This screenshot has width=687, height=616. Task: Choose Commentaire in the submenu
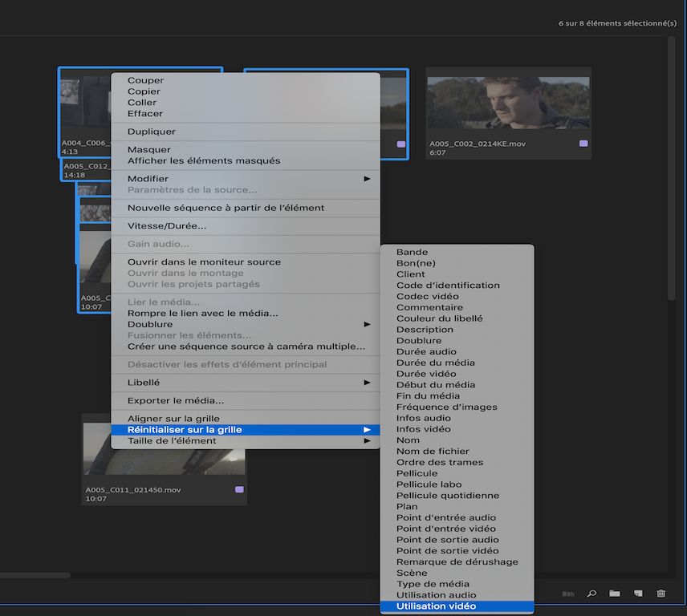point(457,307)
